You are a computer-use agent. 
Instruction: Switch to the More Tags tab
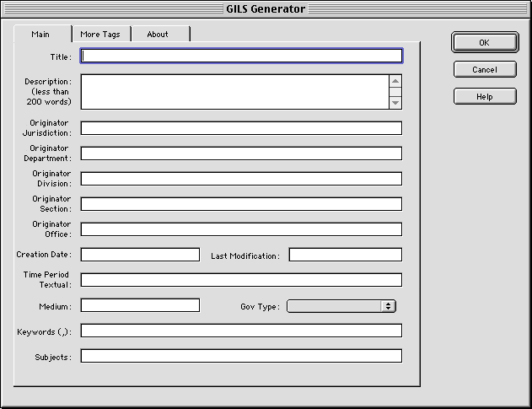(100, 35)
